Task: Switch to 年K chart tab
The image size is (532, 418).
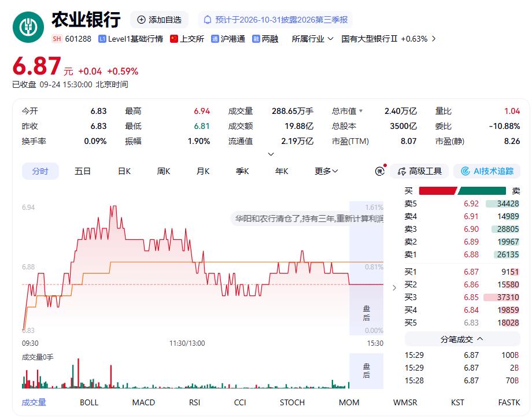Action: coord(282,171)
